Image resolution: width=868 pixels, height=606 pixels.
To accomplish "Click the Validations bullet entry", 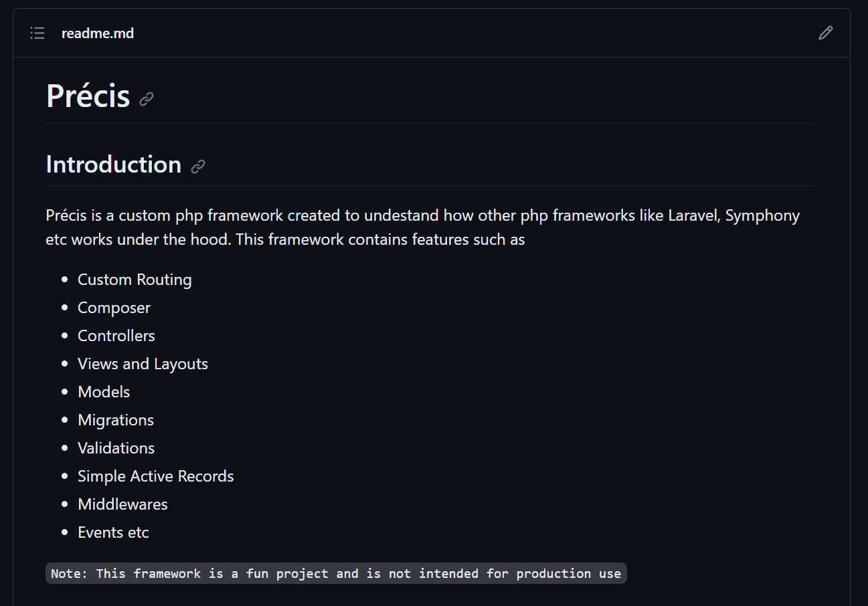I will (x=116, y=448).
